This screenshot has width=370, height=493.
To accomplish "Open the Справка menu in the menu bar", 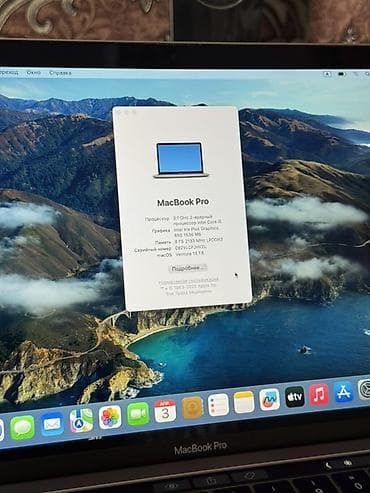I will (60, 73).
